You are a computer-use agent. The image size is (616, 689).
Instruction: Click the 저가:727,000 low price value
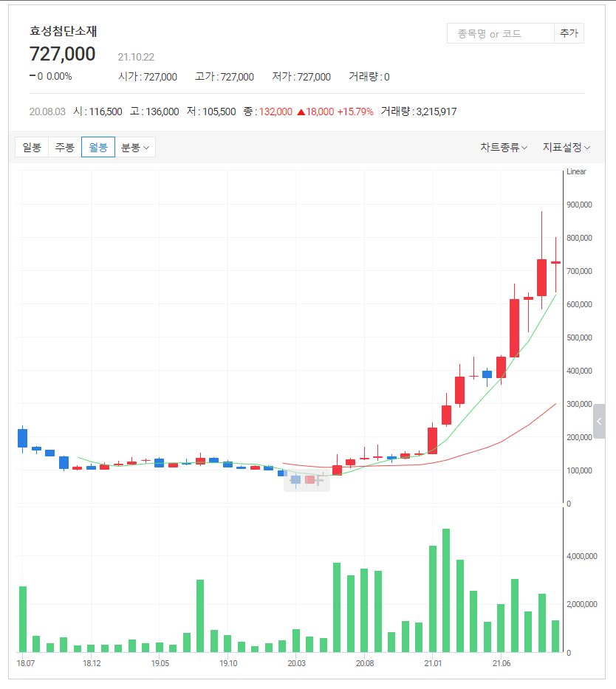pyautogui.click(x=301, y=77)
